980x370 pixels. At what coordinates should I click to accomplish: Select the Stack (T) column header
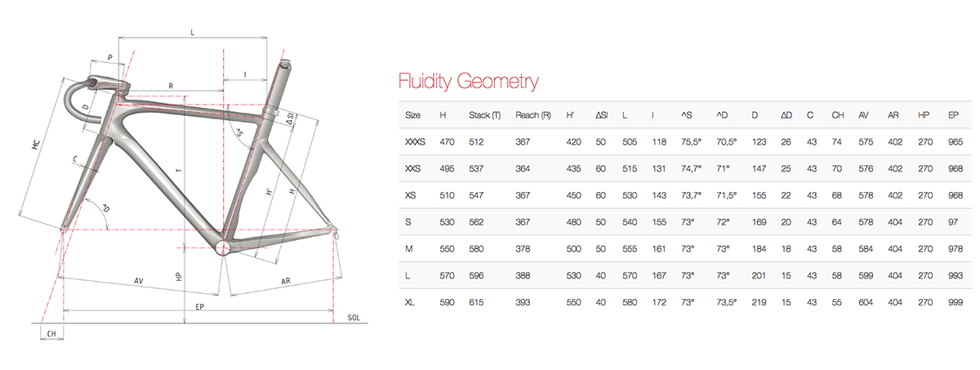click(x=484, y=115)
